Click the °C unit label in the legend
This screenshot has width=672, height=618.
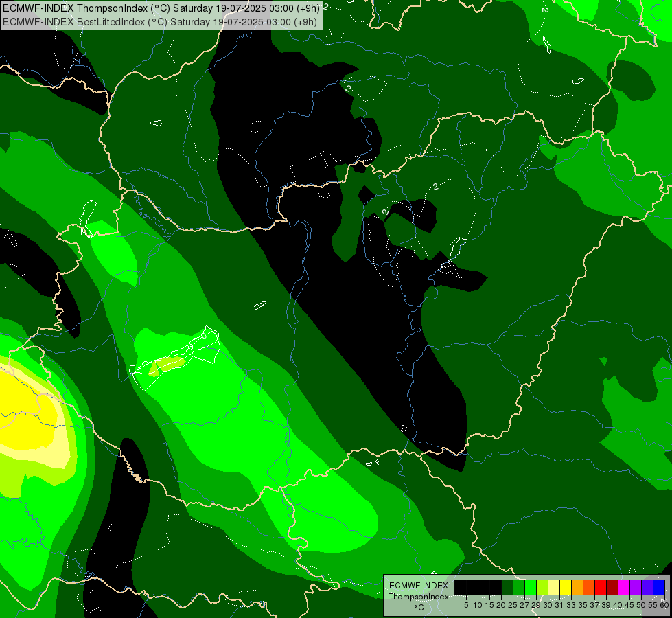(419, 608)
